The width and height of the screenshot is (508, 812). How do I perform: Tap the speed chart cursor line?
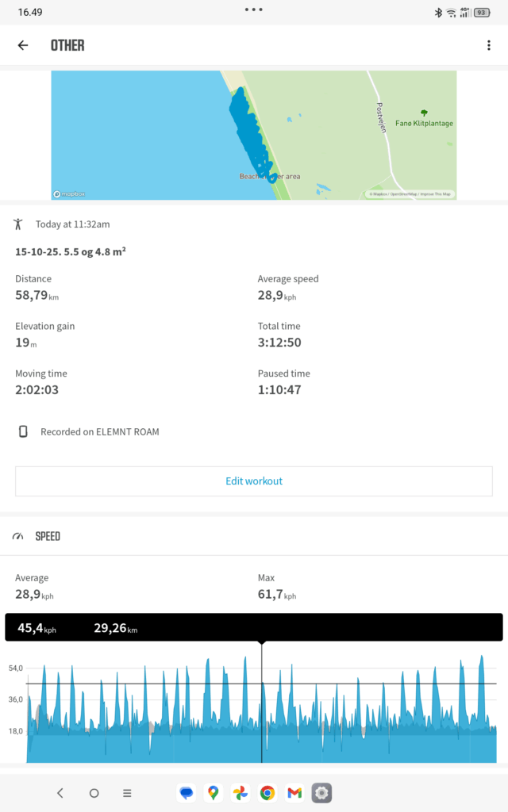point(262,698)
